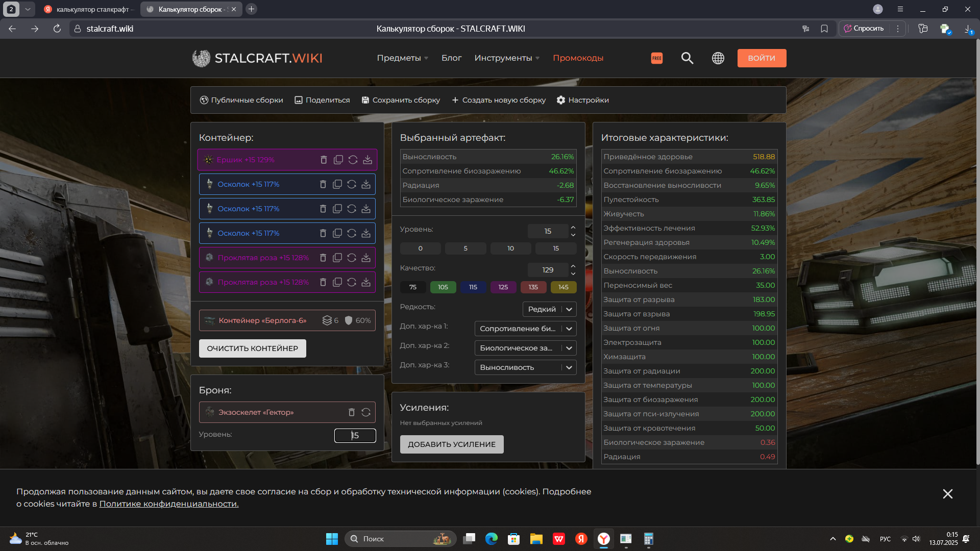
Task: Expand the Предметы menu
Action: (403, 58)
